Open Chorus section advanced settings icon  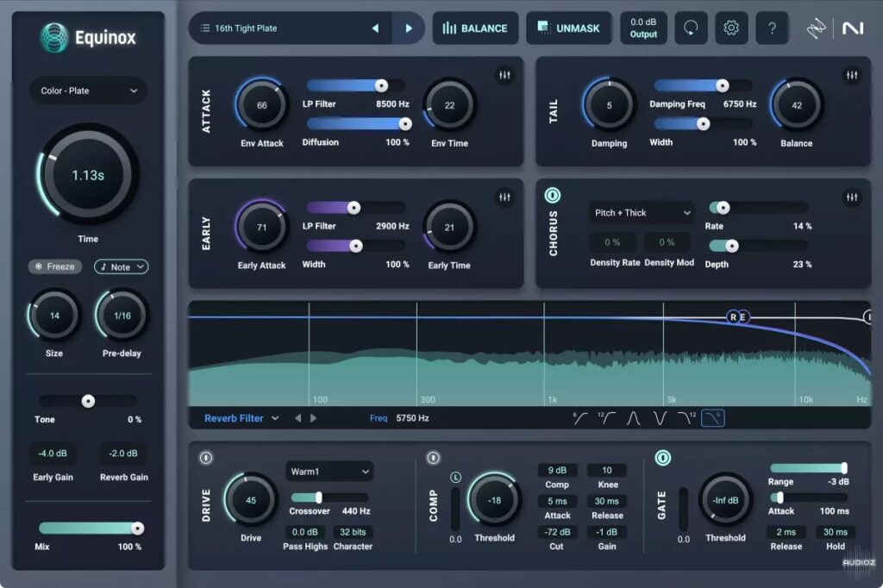pyautogui.click(x=852, y=197)
